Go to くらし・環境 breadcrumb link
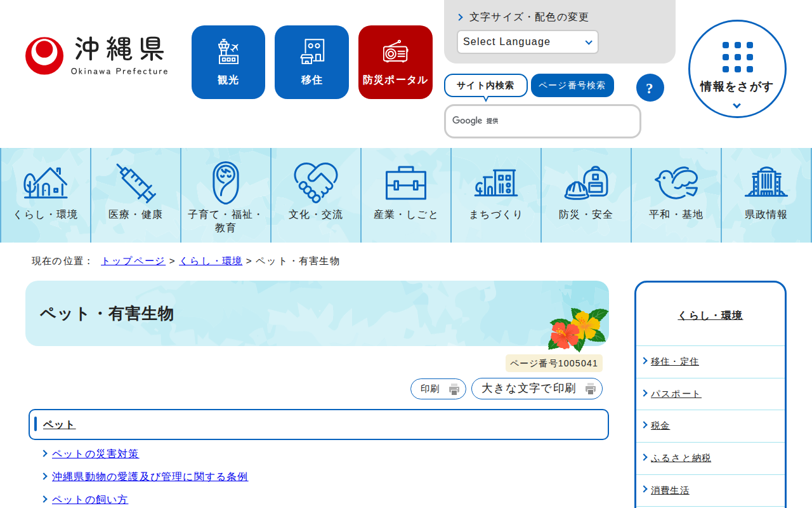 tap(211, 261)
